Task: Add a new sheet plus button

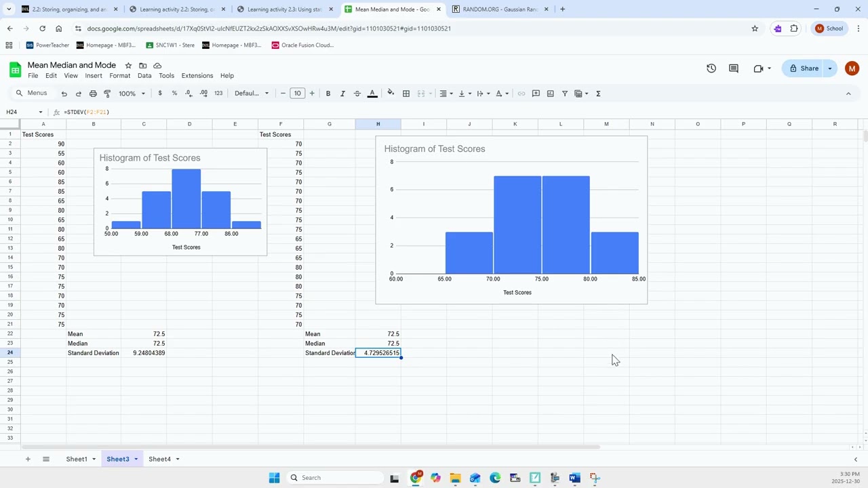Action: pyautogui.click(x=28, y=460)
